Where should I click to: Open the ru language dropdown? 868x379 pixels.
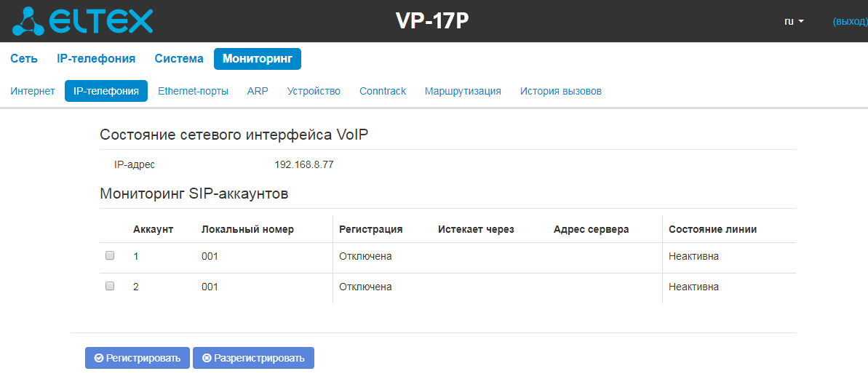pos(795,21)
